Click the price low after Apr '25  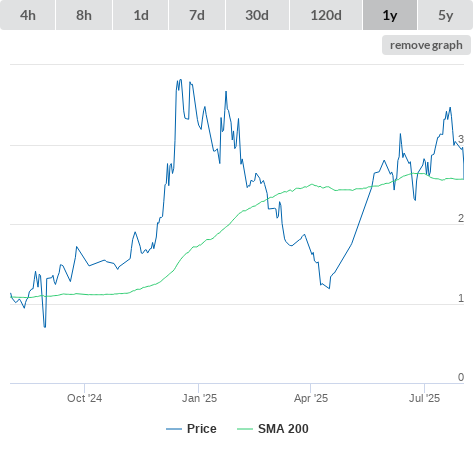329,288
